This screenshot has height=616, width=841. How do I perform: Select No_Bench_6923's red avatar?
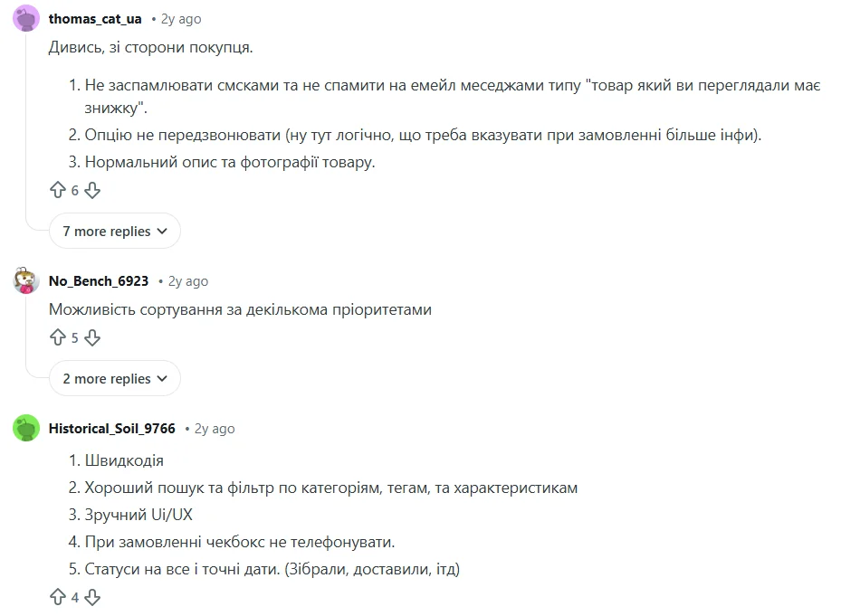(26, 280)
